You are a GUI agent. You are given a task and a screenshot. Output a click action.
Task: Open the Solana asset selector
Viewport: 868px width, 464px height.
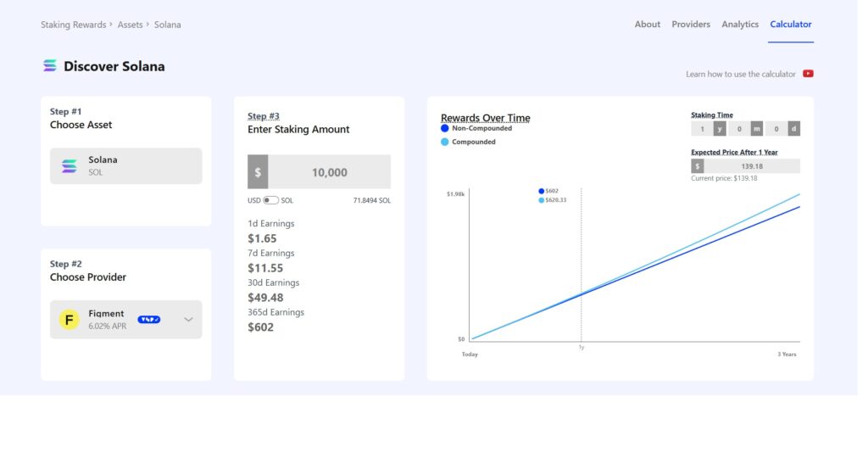coord(126,166)
